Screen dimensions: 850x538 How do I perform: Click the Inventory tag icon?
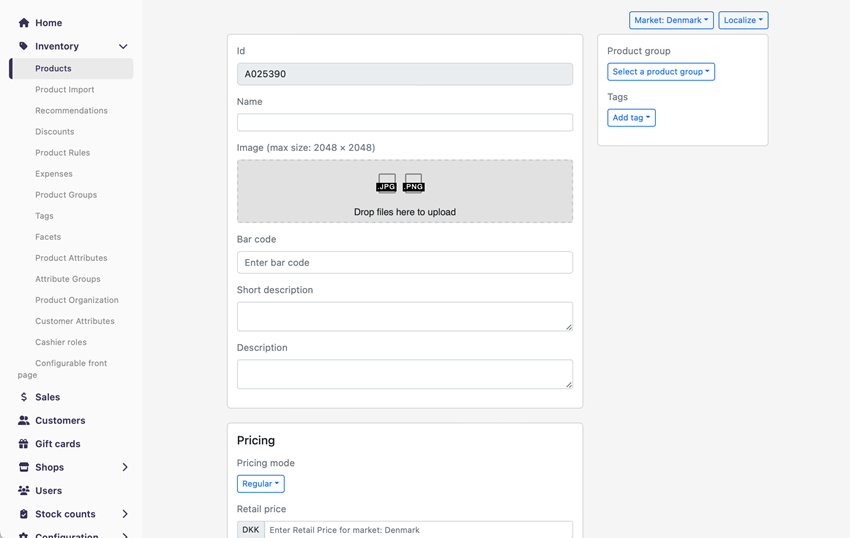tap(24, 46)
